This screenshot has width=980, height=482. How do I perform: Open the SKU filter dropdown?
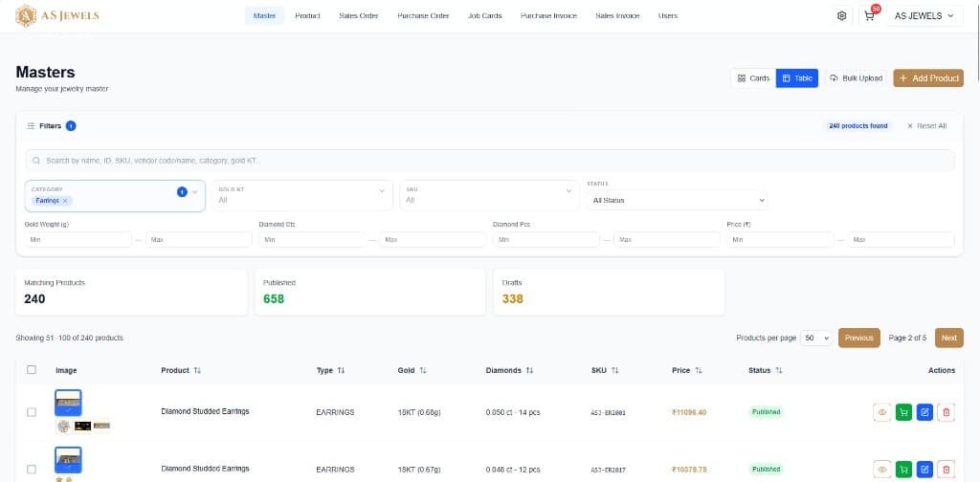489,195
